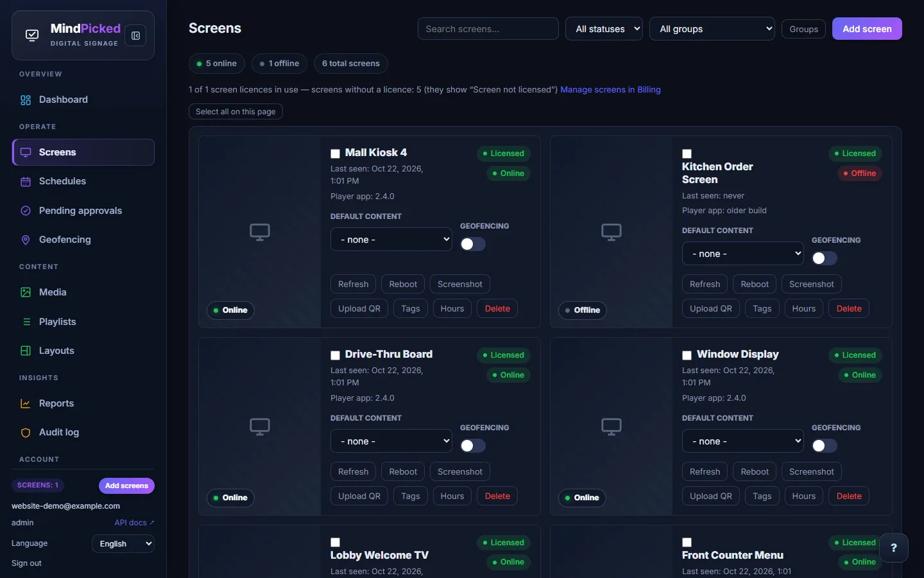Take a Screenshot of Drive-Thru Board

(x=460, y=471)
